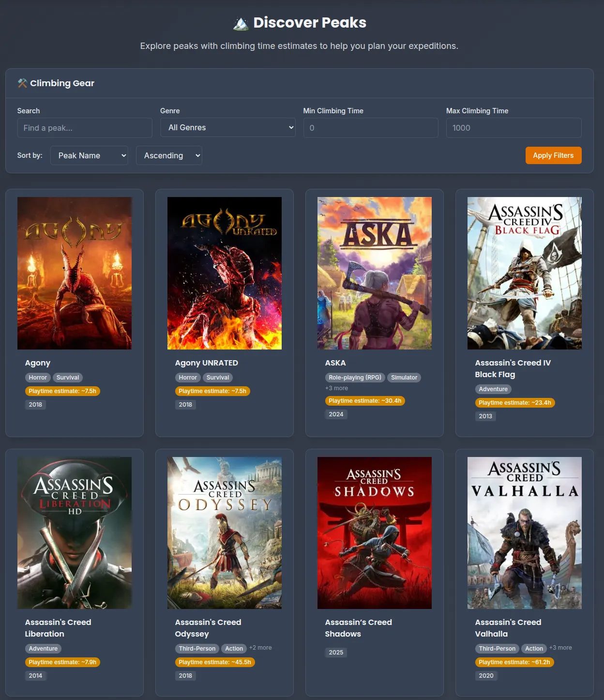Focus the Find a peak search box
The height and width of the screenshot is (700, 604).
(85, 128)
